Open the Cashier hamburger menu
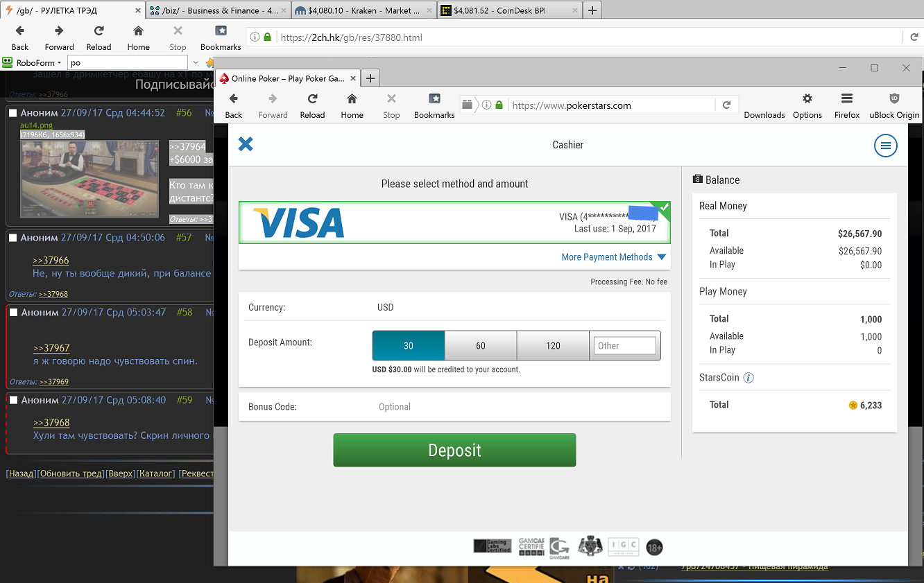924x583 pixels. coord(886,146)
